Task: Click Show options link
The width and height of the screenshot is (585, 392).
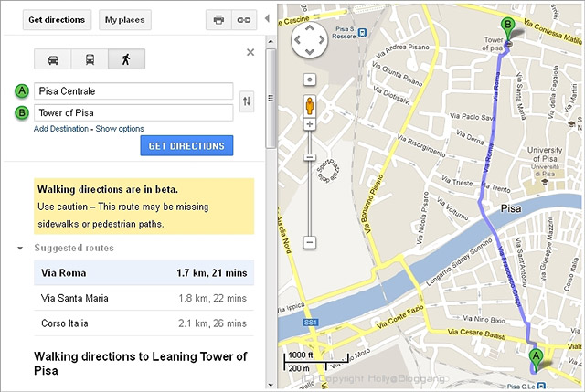Action: [120, 129]
